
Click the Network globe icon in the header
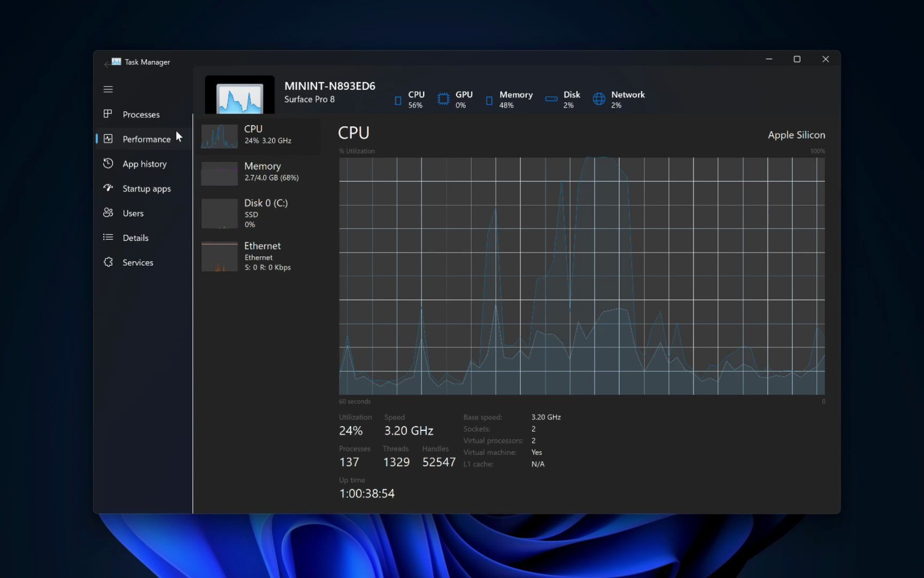pos(598,99)
